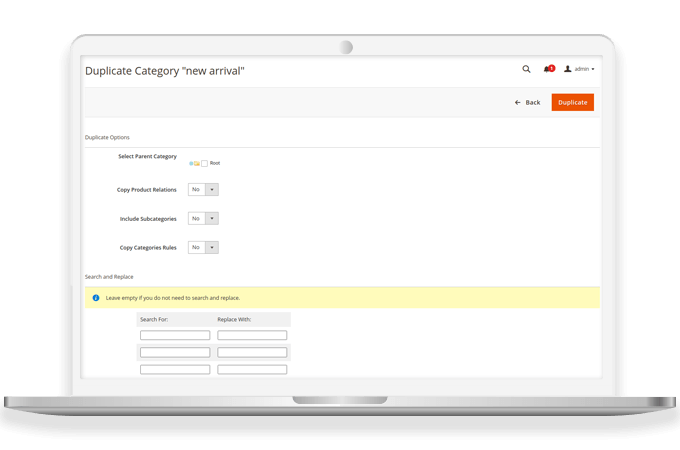
Task: Focus the first Replace With input field
Action: click(252, 336)
